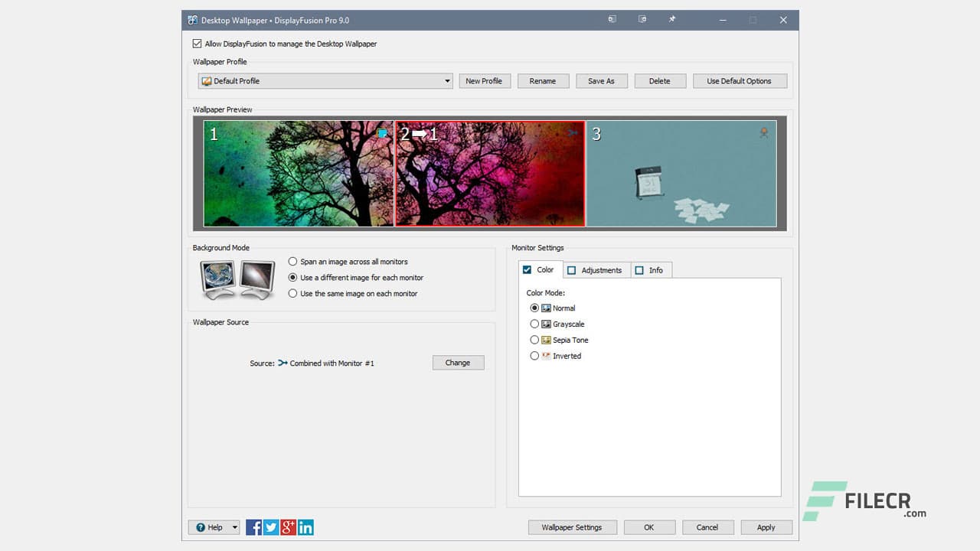The height and width of the screenshot is (551, 980).
Task: Switch to the Info tab
Action: (x=651, y=269)
